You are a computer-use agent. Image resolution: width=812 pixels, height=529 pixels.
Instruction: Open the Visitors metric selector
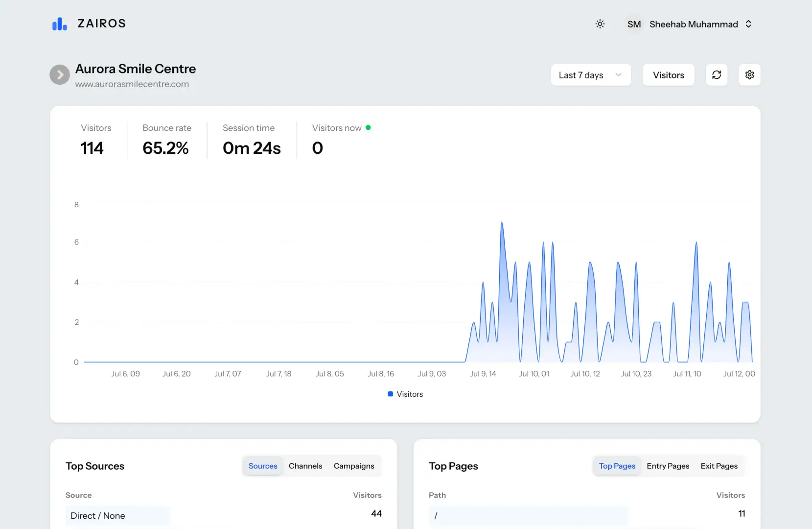pyautogui.click(x=668, y=74)
